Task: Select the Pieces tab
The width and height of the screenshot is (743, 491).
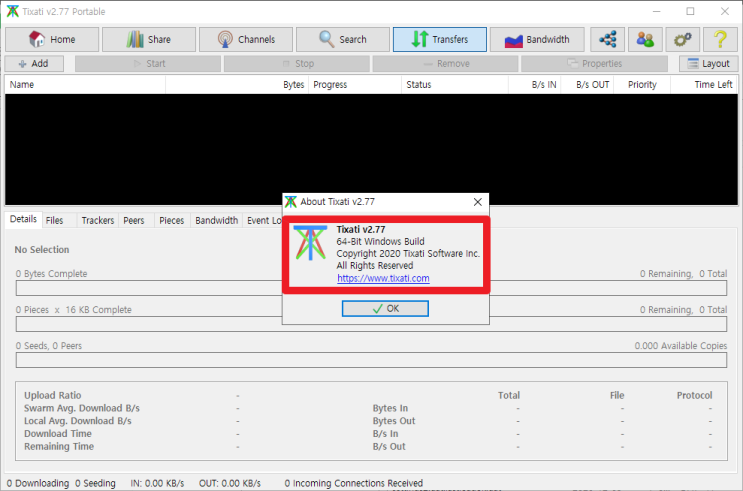Action: (171, 220)
